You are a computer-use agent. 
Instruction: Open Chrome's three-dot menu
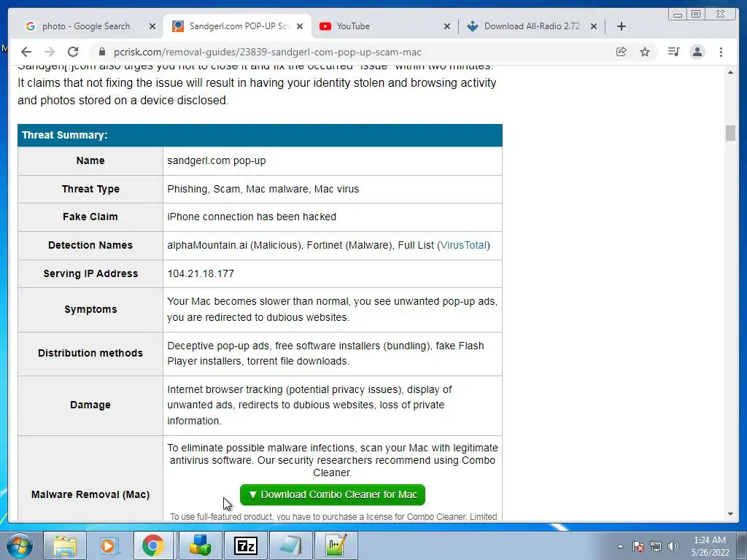(x=721, y=52)
